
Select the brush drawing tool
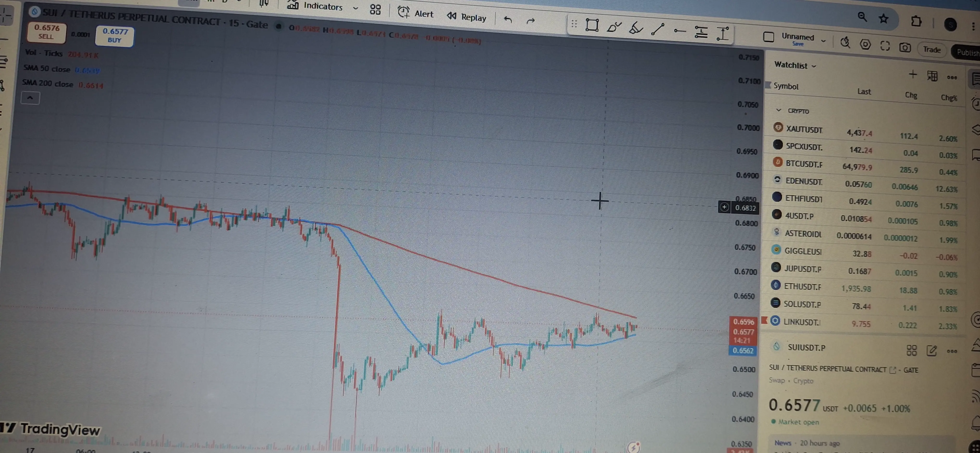click(x=614, y=27)
